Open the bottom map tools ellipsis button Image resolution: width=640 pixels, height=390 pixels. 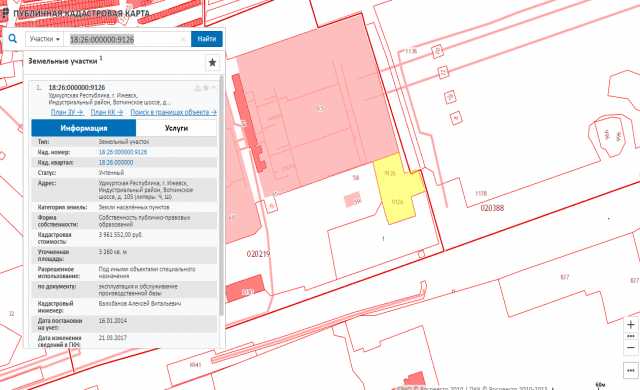point(631,370)
